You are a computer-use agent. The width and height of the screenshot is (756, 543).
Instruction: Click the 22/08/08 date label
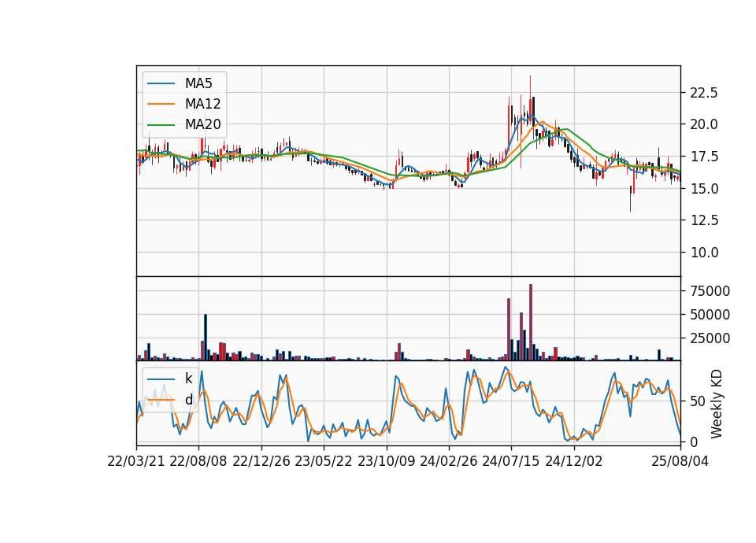click(198, 461)
